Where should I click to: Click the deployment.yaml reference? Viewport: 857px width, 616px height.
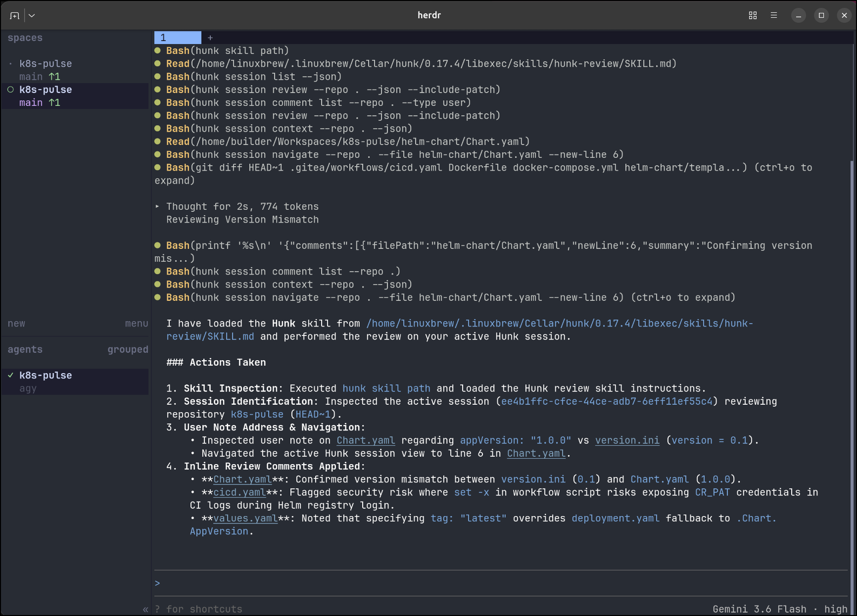click(616, 518)
